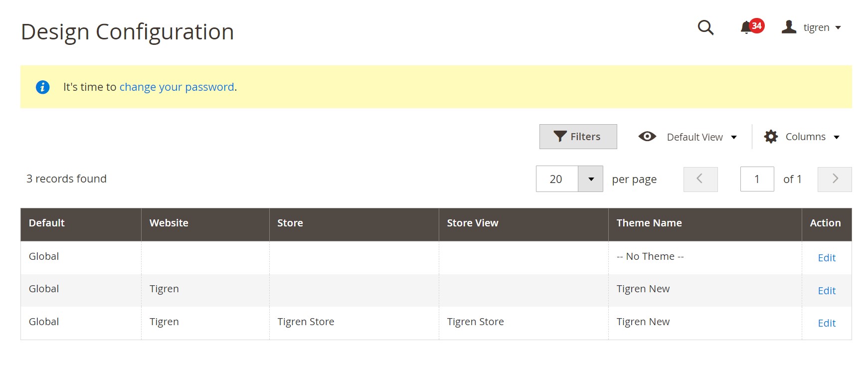Go to next page arrow

(835, 179)
